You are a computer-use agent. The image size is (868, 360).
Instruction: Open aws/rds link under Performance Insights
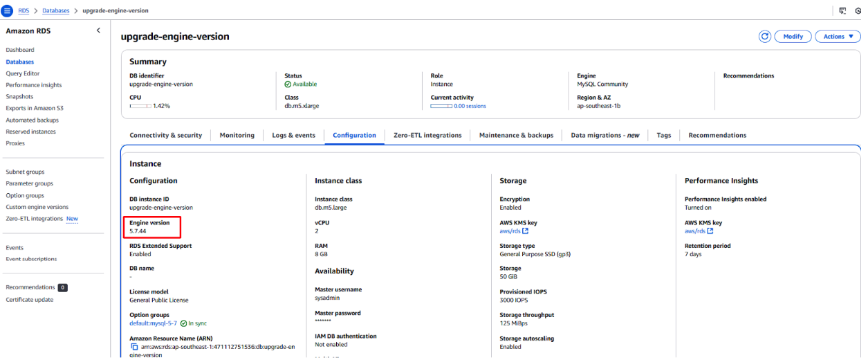point(695,231)
